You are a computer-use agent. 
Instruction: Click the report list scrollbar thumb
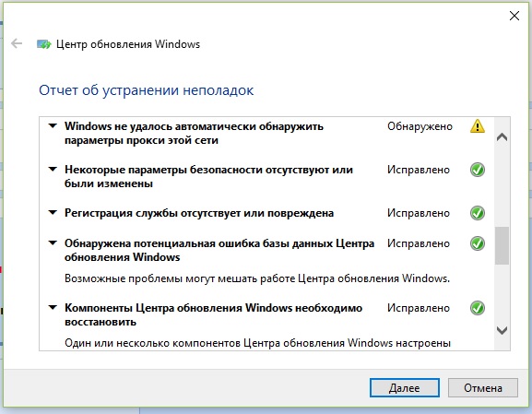click(502, 245)
